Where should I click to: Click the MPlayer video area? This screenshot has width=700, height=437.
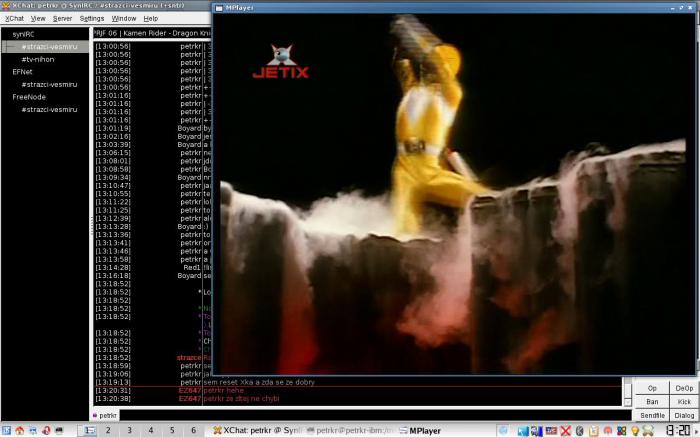click(x=454, y=194)
